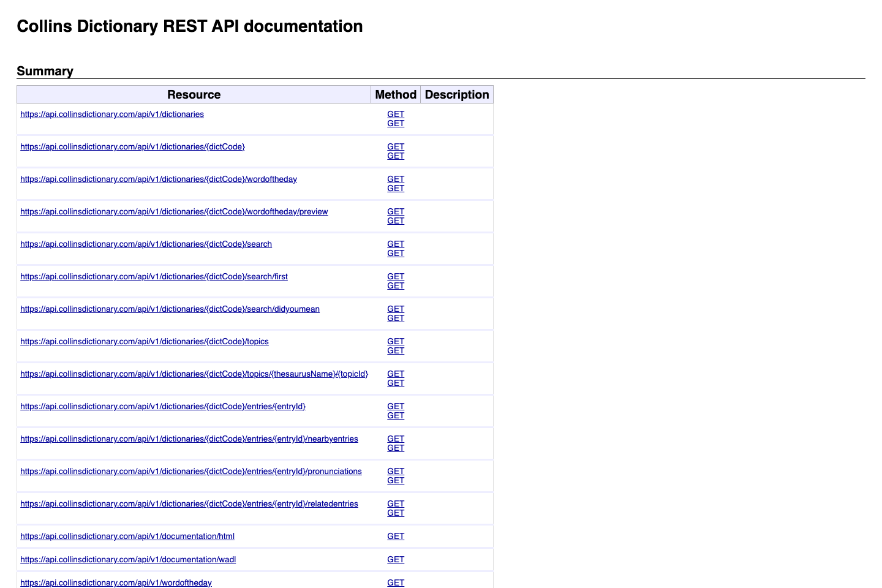The image size is (882, 588).
Task: Open the relatedentries endpoint link
Action: 189,503
